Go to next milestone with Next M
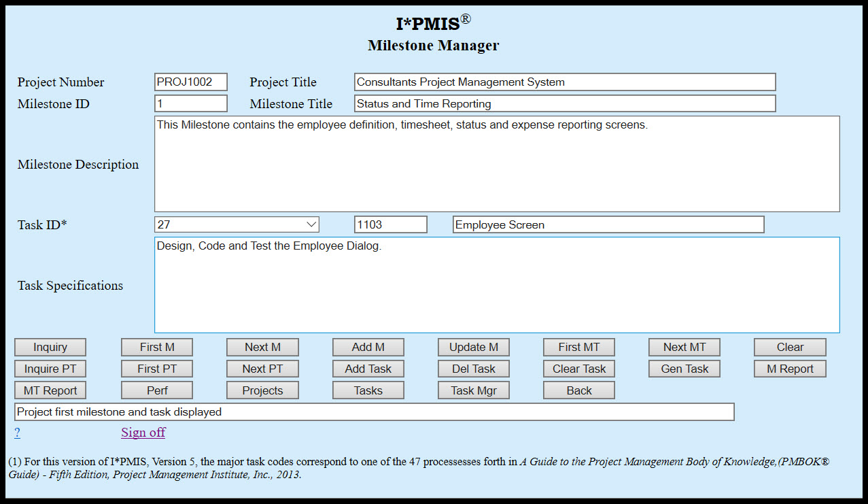Viewport: 868px width, 504px height. tap(262, 347)
